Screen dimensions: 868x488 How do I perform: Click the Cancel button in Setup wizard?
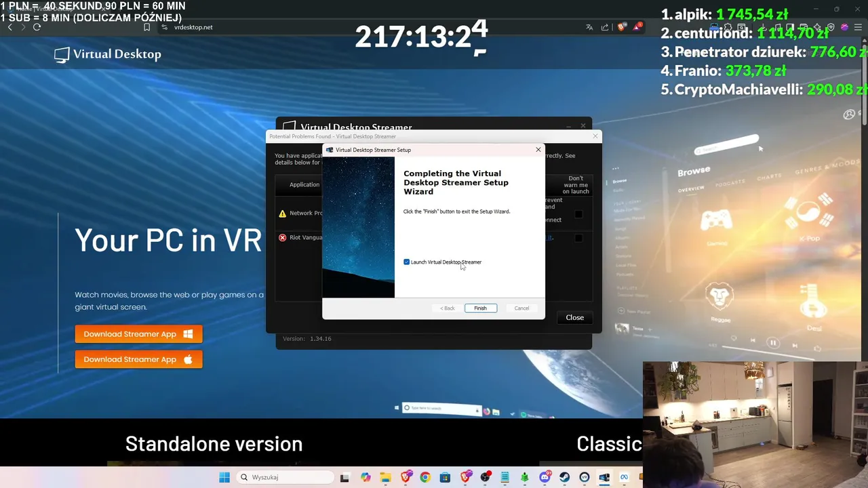point(521,308)
